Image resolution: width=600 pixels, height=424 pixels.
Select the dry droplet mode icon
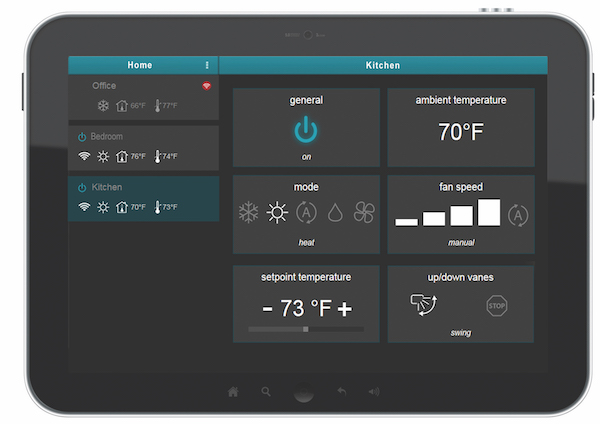point(335,212)
